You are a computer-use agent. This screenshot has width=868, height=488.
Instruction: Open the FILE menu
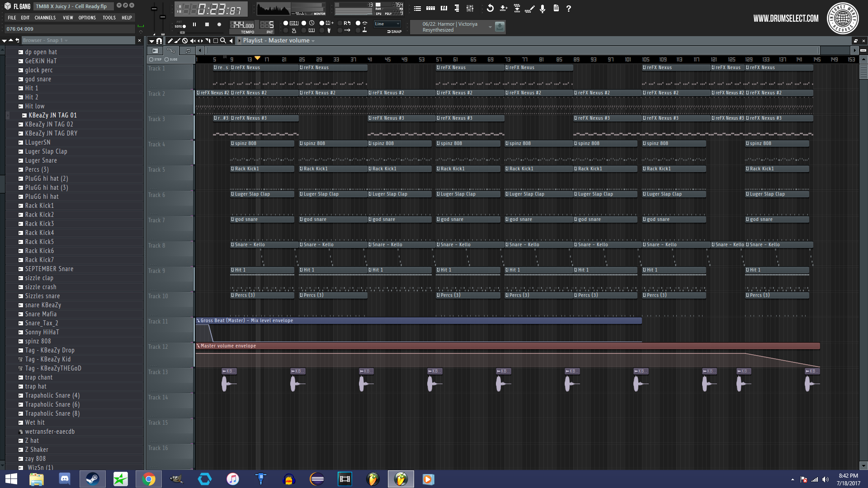click(12, 18)
